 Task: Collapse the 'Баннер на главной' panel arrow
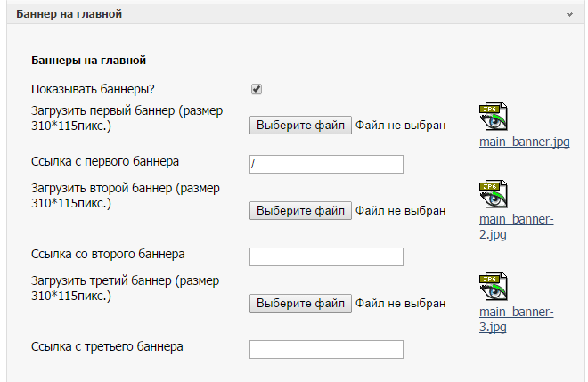[x=568, y=14]
